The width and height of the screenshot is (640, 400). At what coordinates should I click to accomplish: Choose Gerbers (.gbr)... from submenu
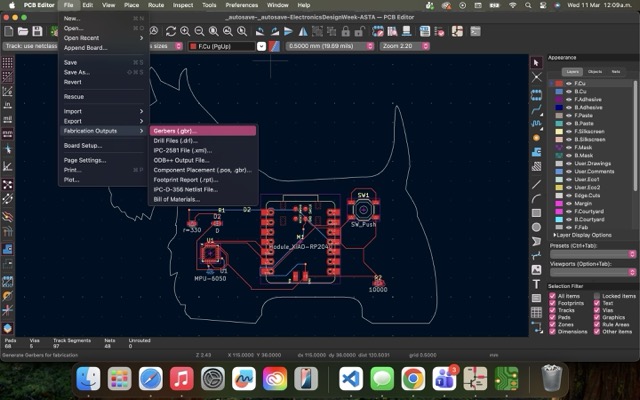tap(203, 131)
